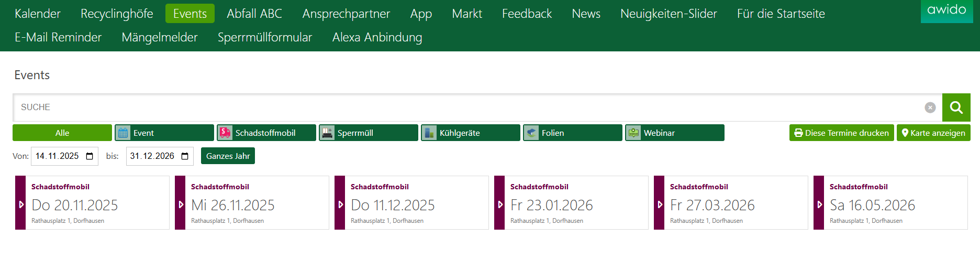
Task: Expand the Do 20.11.2025 Schadstoffmobil entry
Action: point(21,204)
